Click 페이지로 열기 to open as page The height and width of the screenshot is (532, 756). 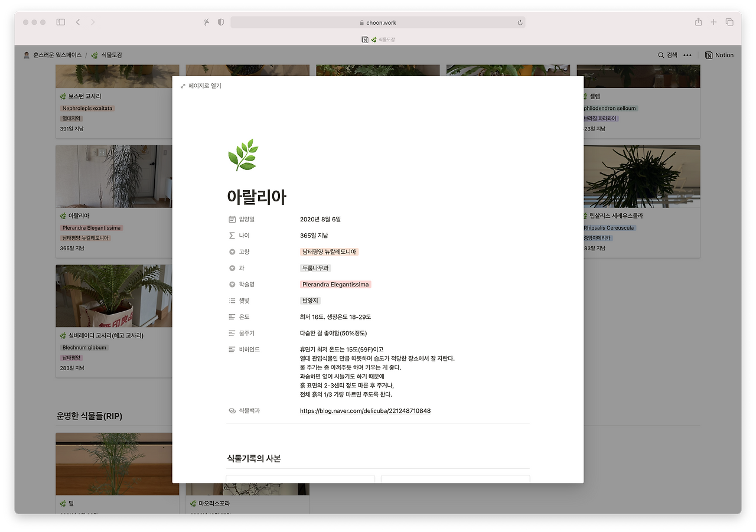pyautogui.click(x=201, y=86)
